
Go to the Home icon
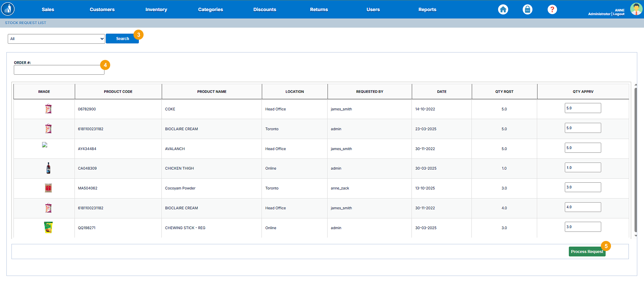tap(503, 9)
